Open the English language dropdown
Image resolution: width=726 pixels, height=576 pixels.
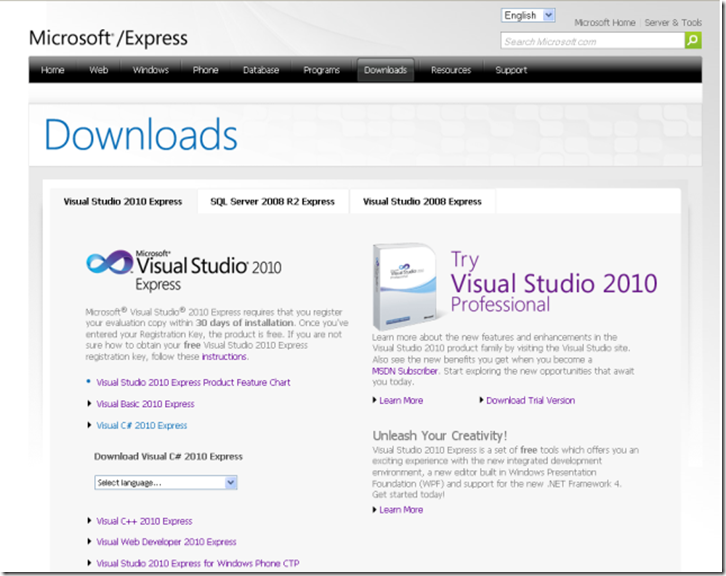pos(528,15)
